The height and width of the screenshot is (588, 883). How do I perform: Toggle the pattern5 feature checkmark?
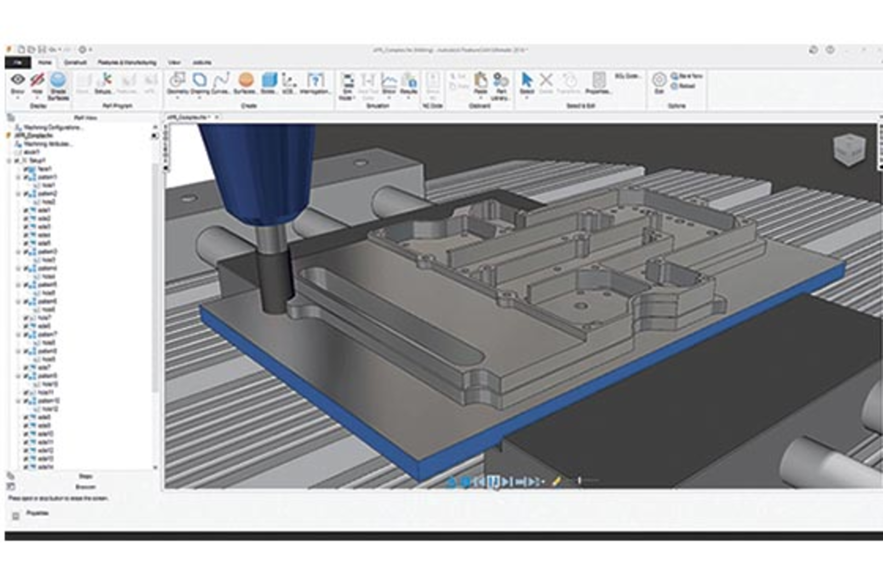tap(26, 285)
